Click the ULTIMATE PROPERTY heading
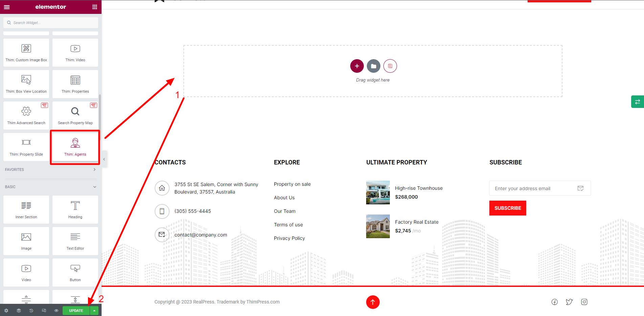The width and height of the screenshot is (644, 316). click(x=397, y=162)
